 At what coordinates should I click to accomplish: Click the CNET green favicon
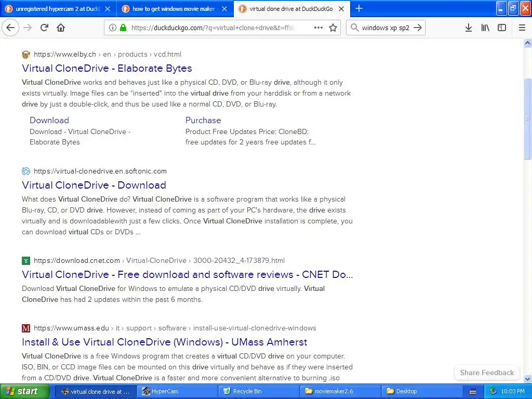[26, 261]
